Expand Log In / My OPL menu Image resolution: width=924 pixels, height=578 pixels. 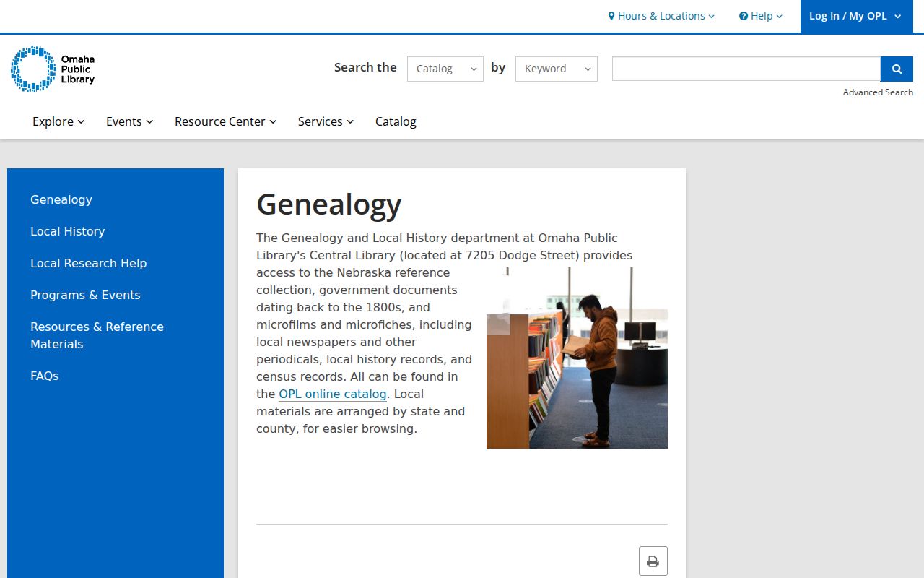pos(856,16)
